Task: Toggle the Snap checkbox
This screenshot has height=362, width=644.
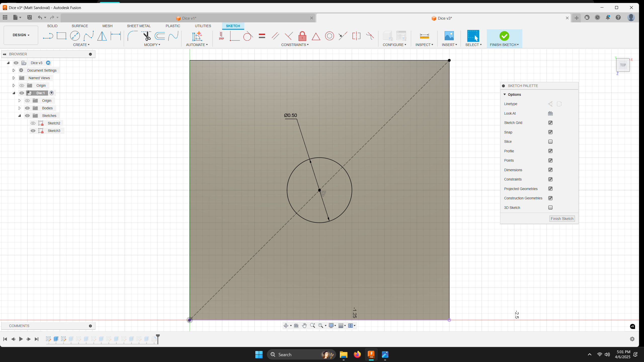Action: click(550, 132)
